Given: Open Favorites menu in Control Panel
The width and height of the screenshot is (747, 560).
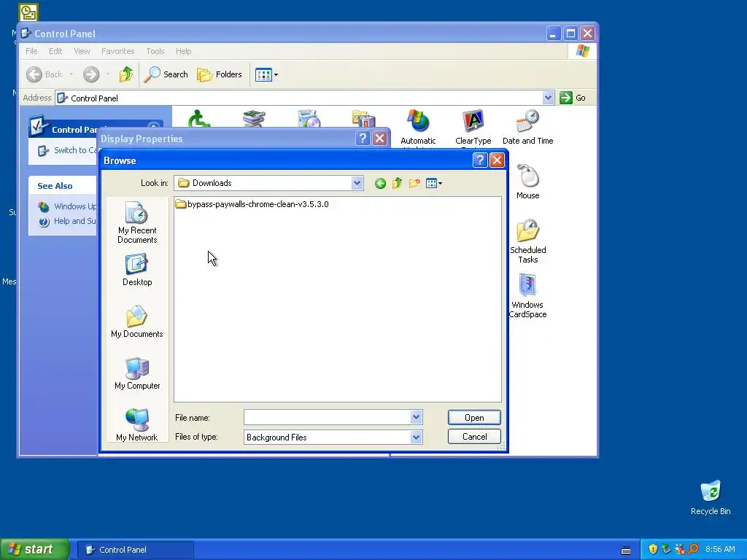Looking at the screenshot, I should (117, 51).
